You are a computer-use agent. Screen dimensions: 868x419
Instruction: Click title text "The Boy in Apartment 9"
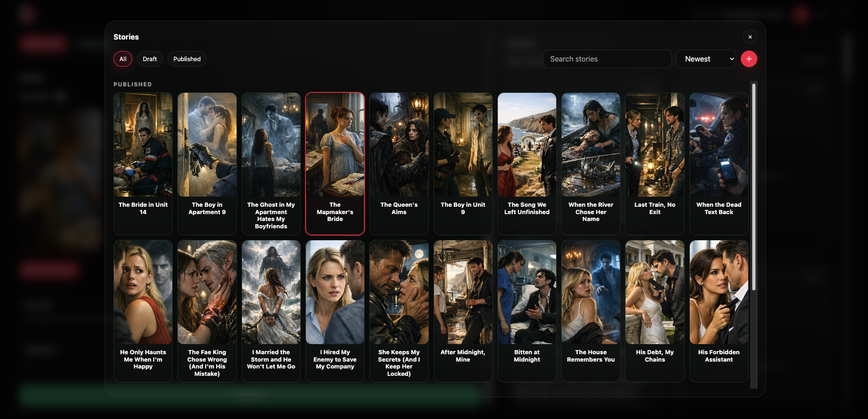point(207,208)
